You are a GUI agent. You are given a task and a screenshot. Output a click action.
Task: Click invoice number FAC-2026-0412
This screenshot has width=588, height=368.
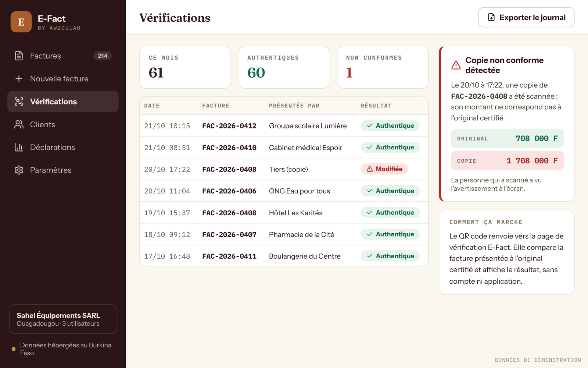pyautogui.click(x=229, y=126)
